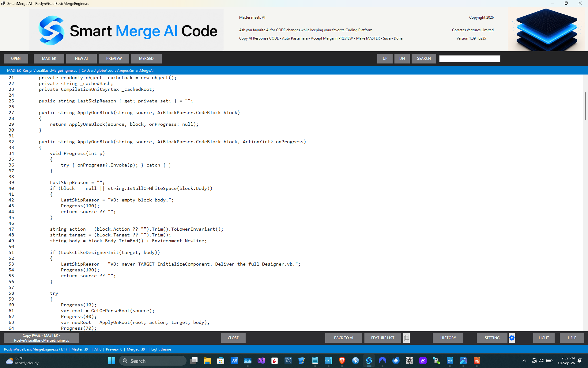588x368 pixels.
Task: Click 'Gorsetas Ventures Limited' text
Action: (473, 30)
